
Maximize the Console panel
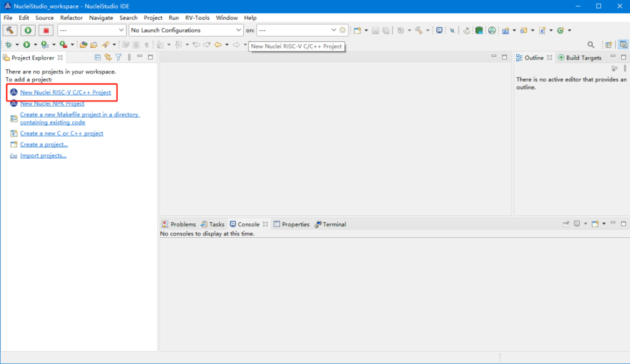pyautogui.click(x=624, y=223)
